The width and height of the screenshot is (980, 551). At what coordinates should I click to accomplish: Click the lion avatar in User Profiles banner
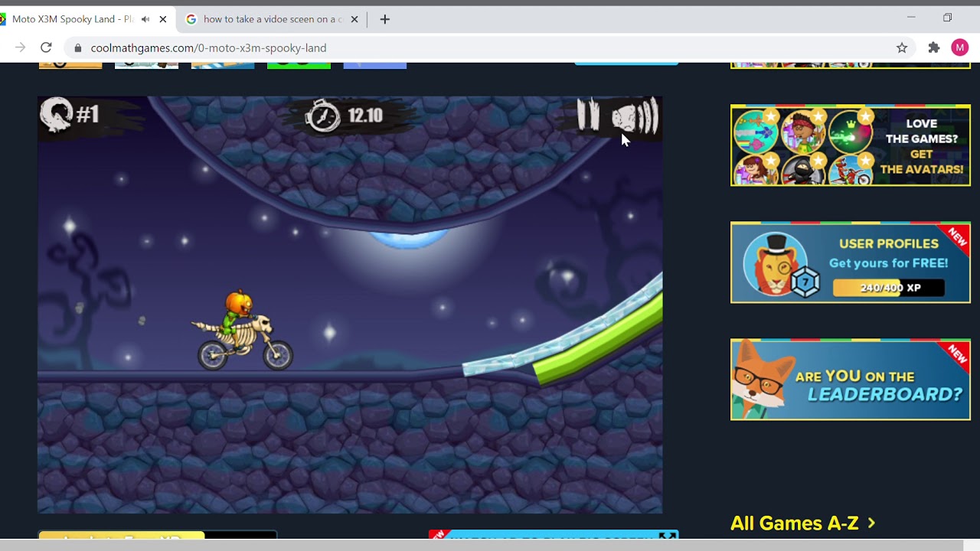click(776, 263)
